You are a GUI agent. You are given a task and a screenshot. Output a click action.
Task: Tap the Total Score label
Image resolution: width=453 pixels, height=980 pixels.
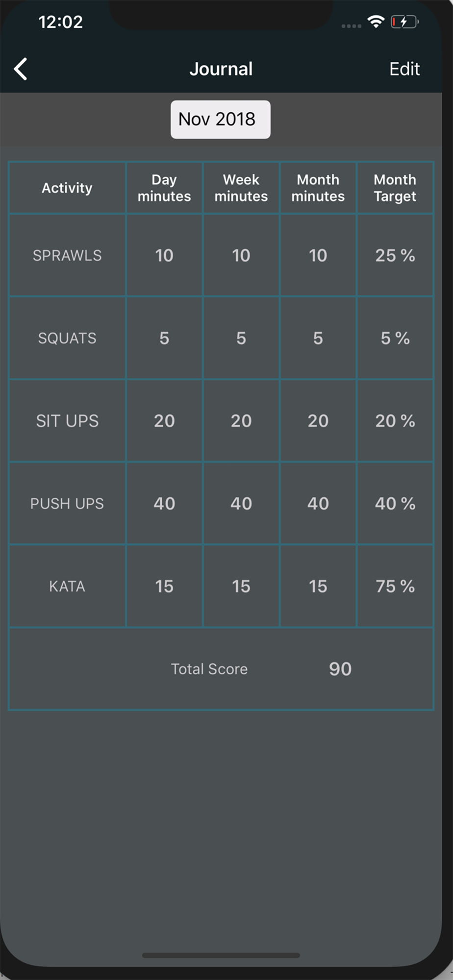pos(209,669)
